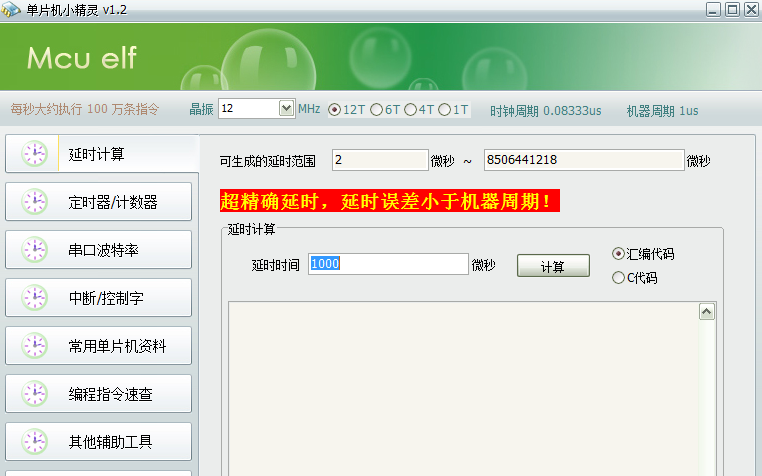
Task: Click inside the code output text area
Action: (x=464, y=389)
